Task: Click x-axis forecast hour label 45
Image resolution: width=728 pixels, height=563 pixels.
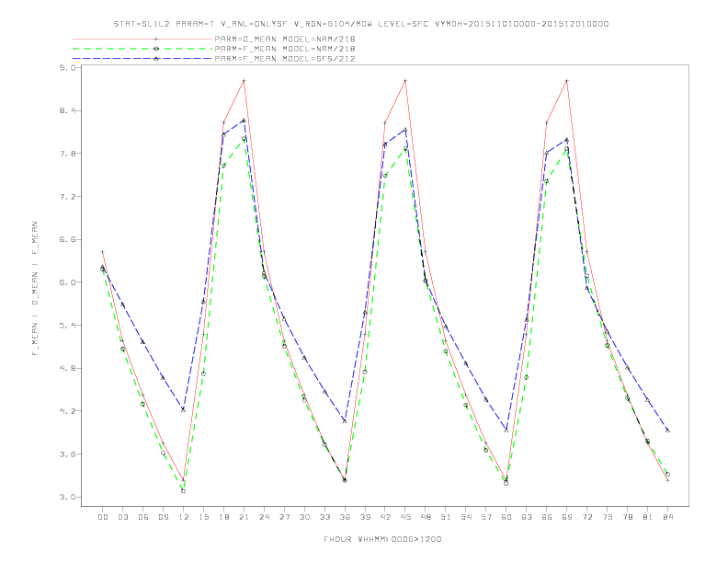Action: (x=405, y=517)
